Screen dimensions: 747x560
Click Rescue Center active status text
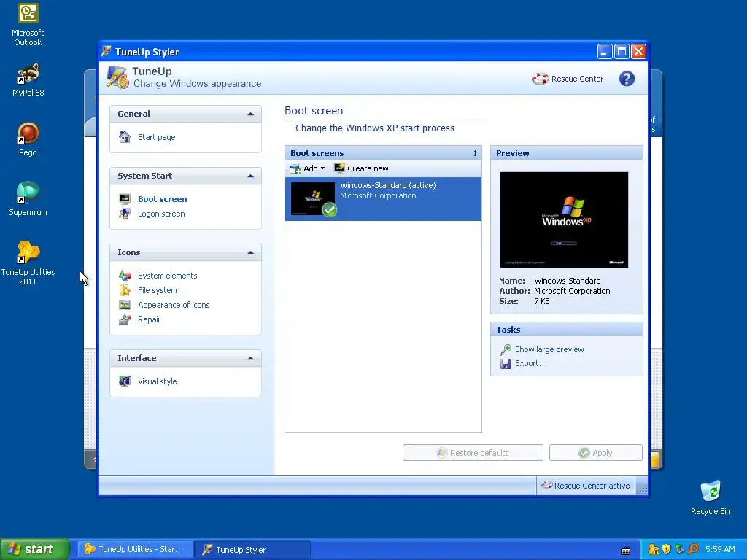point(592,486)
